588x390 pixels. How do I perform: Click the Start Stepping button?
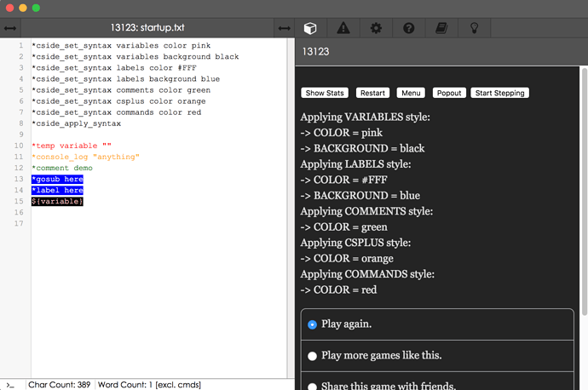point(500,93)
